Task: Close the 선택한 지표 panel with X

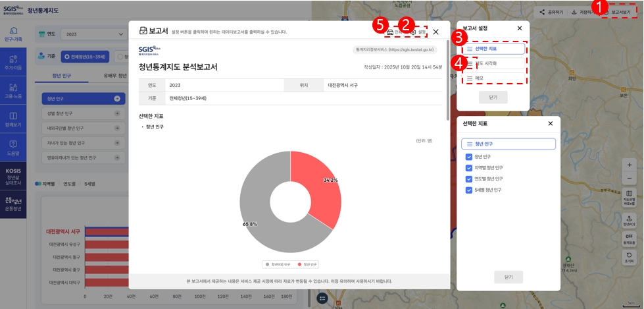Action: (x=551, y=123)
